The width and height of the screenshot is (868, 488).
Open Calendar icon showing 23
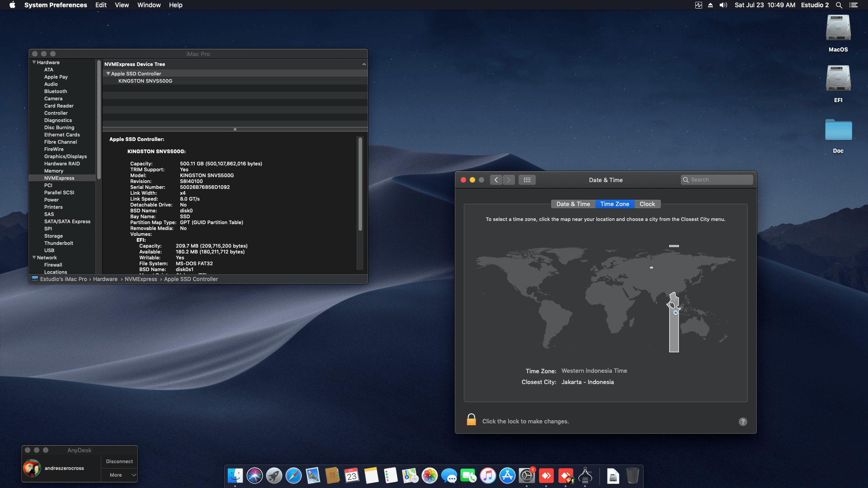[352, 475]
